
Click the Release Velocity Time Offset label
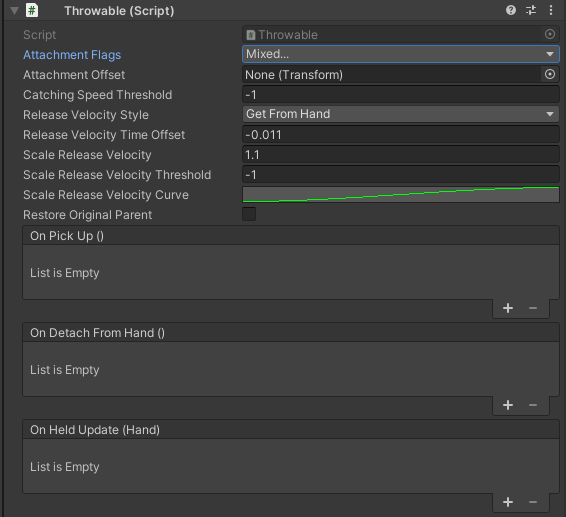pyautogui.click(x=104, y=135)
